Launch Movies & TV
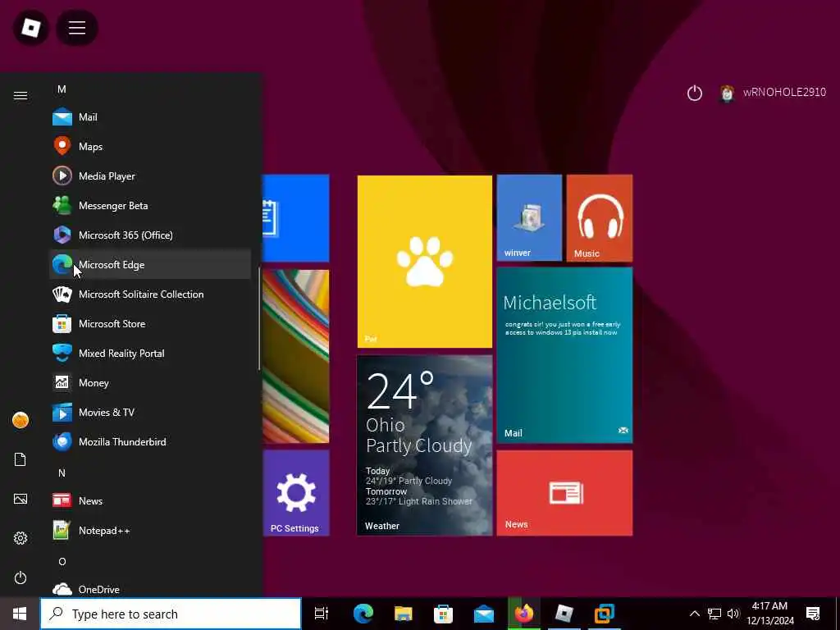Image resolution: width=840 pixels, height=630 pixels. (150, 412)
